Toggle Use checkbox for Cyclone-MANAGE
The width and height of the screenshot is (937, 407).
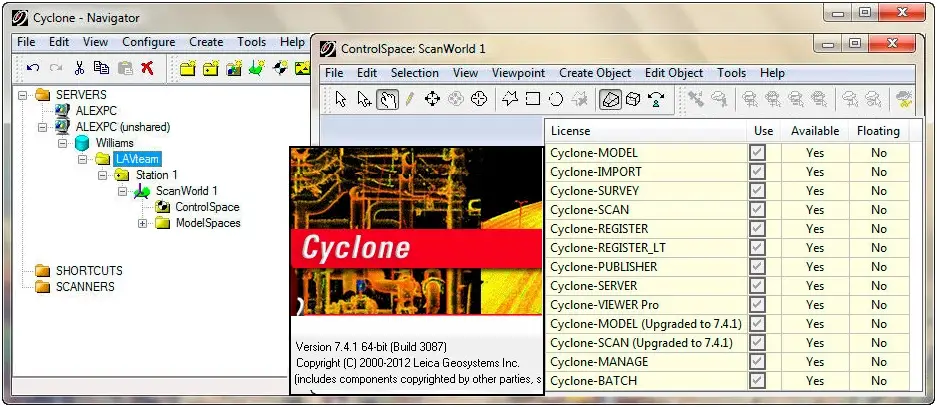click(758, 362)
